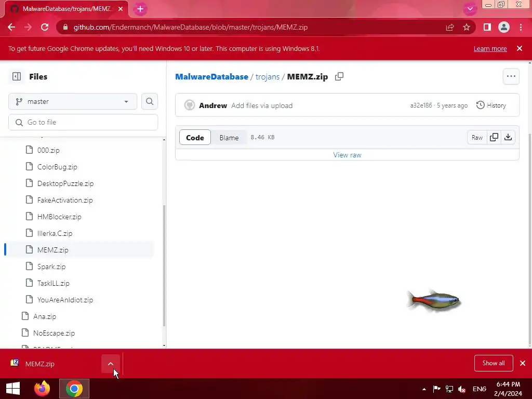Open commit a32e186
Image resolution: width=532 pixels, height=399 pixels.
point(421,105)
